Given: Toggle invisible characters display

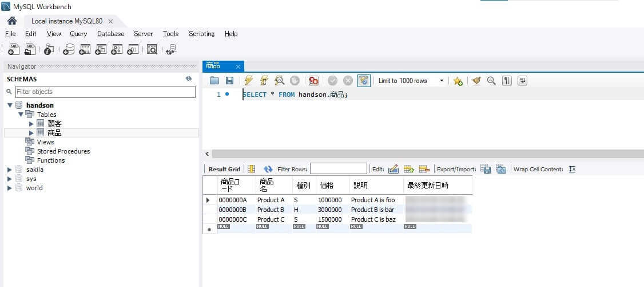Looking at the screenshot, I should point(507,81).
